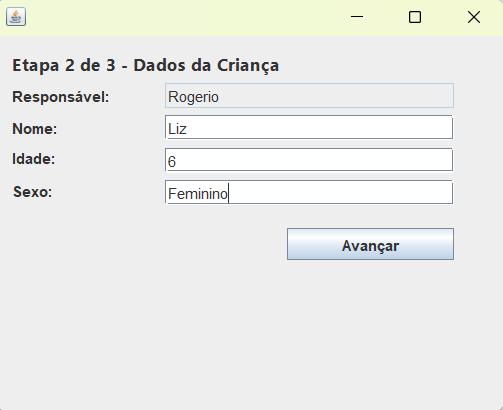Place cursor on the text Liz
This screenshot has height=410, width=503.
click(x=177, y=129)
